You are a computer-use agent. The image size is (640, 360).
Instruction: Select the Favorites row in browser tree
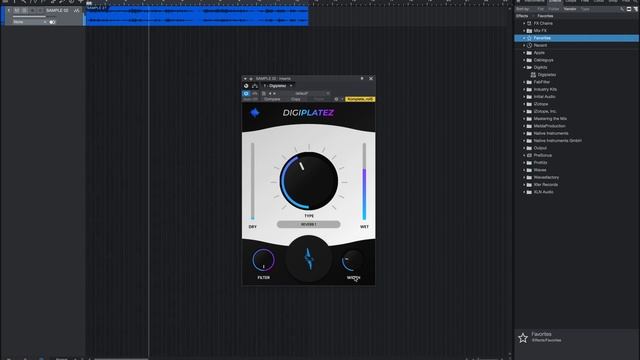(576, 38)
